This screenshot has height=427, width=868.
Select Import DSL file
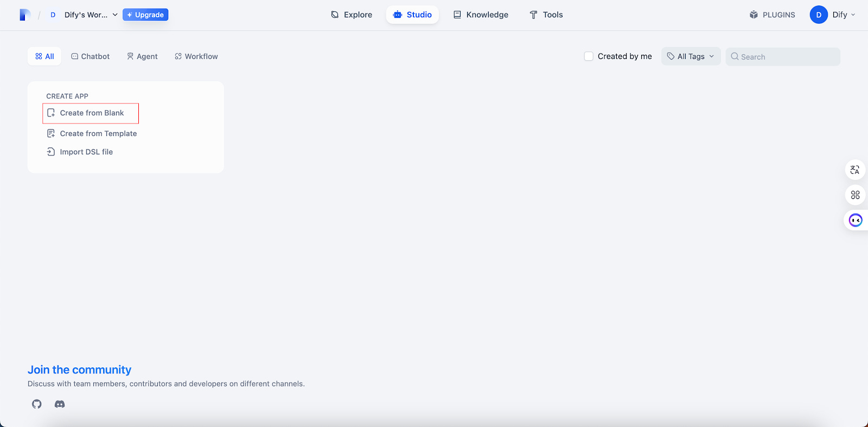(80, 152)
